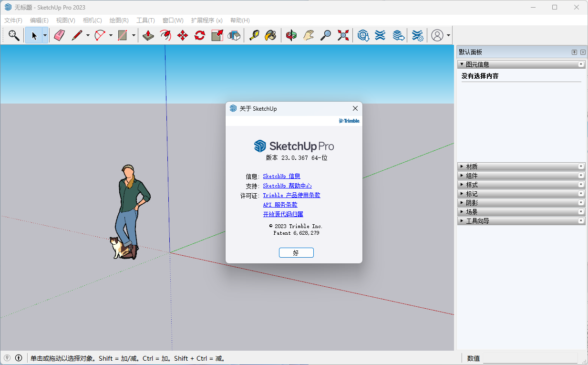Collapse the 图元信息 panel

tap(462, 64)
